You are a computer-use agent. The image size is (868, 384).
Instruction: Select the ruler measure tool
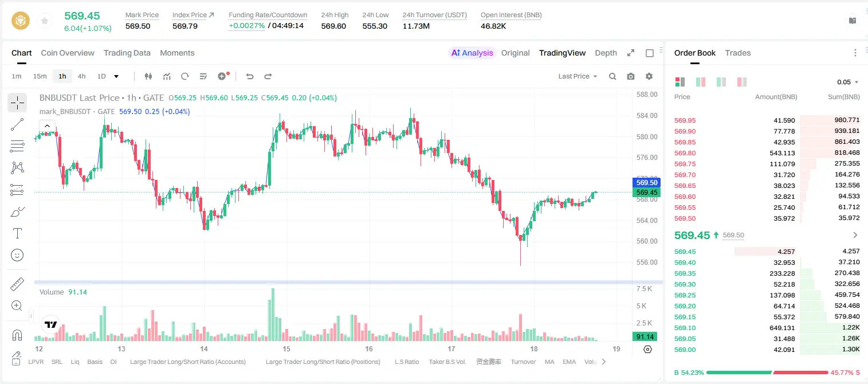tap(17, 284)
